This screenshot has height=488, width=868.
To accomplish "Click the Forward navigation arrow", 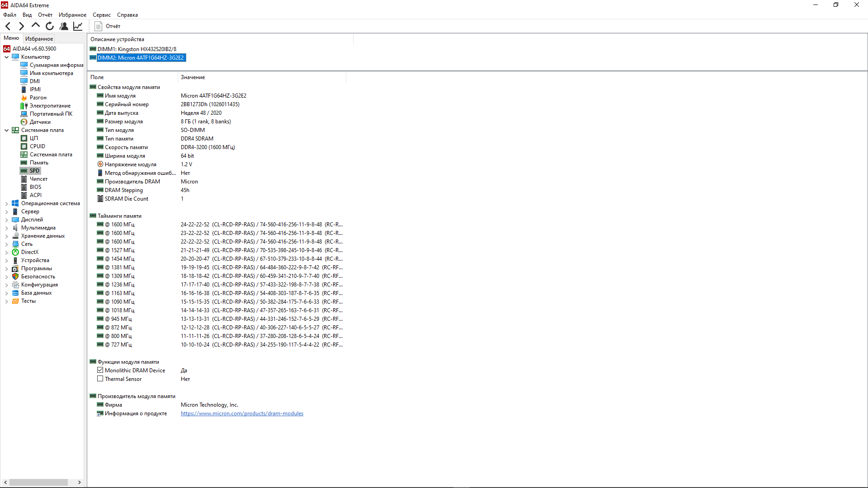I will pos(21,26).
